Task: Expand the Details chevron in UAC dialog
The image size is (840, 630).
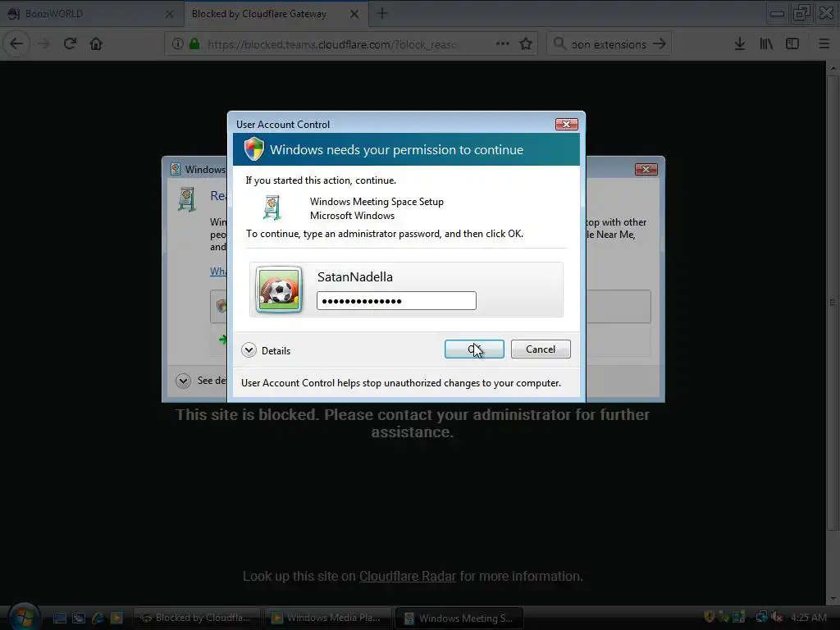Action: pyautogui.click(x=249, y=350)
